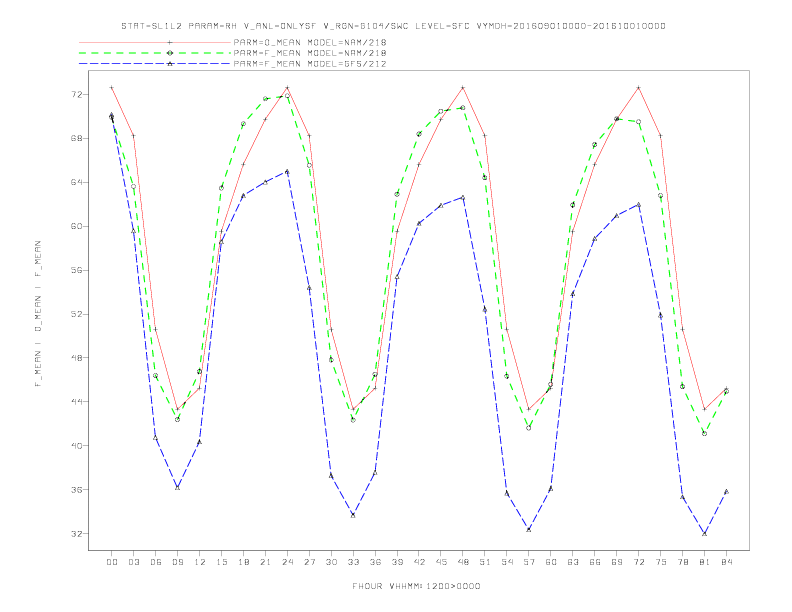This screenshot has height=612, width=792.
Task: Click x-axis tick label 30
Action: pyautogui.click(x=331, y=562)
